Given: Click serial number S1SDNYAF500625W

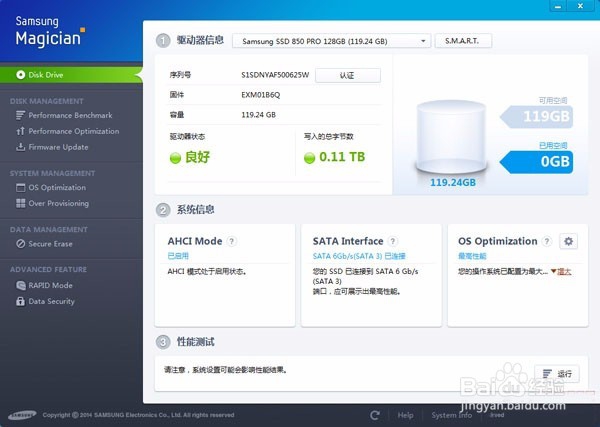Looking at the screenshot, I should click(x=275, y=75).
